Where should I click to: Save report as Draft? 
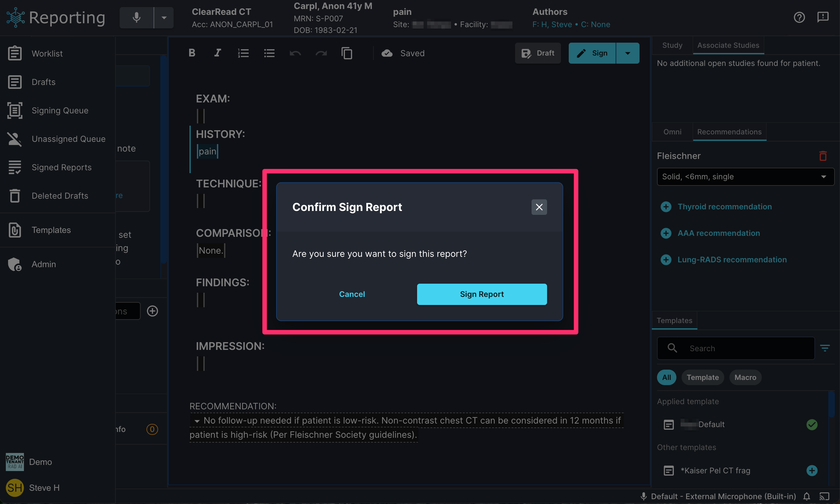coord(538,53)
